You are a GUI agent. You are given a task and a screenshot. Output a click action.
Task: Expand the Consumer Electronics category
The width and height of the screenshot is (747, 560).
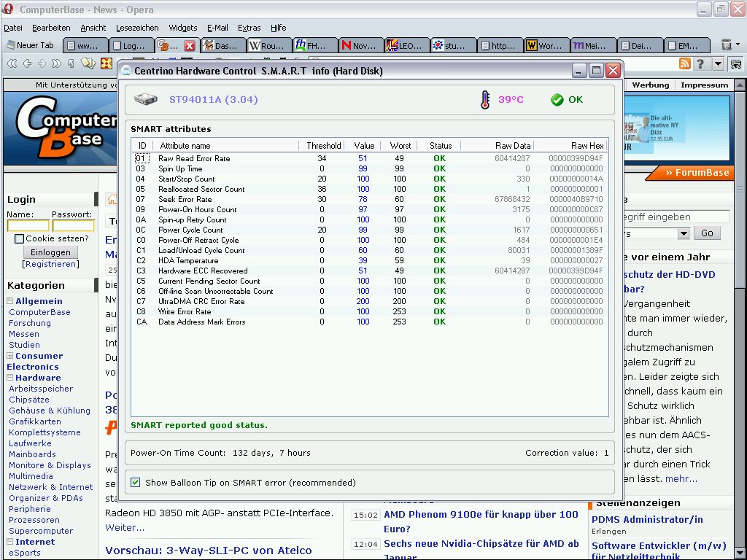click(x=10, y=356)
